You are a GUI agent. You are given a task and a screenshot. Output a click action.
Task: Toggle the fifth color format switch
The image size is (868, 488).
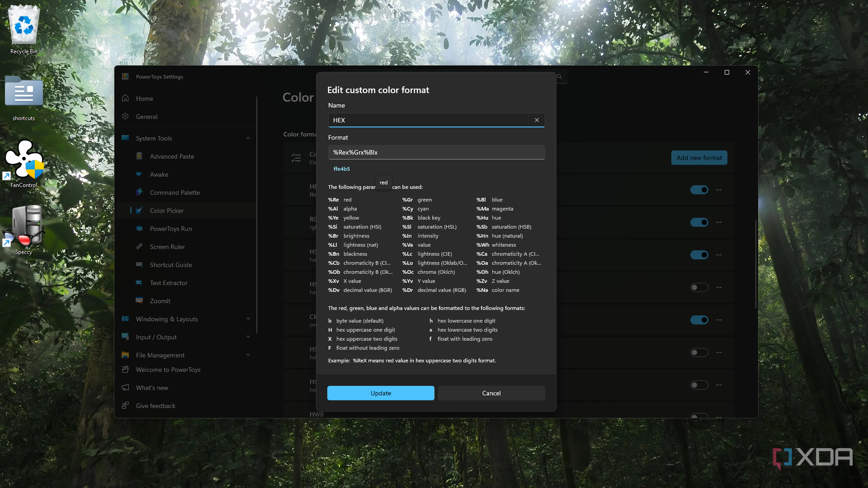[699, 320]
